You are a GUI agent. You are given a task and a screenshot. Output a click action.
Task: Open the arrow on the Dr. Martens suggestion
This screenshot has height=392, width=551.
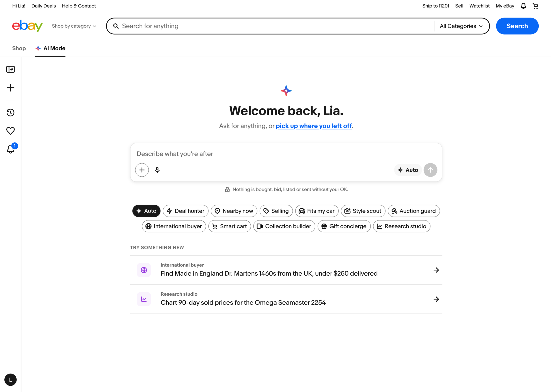[x=436, y=270]
